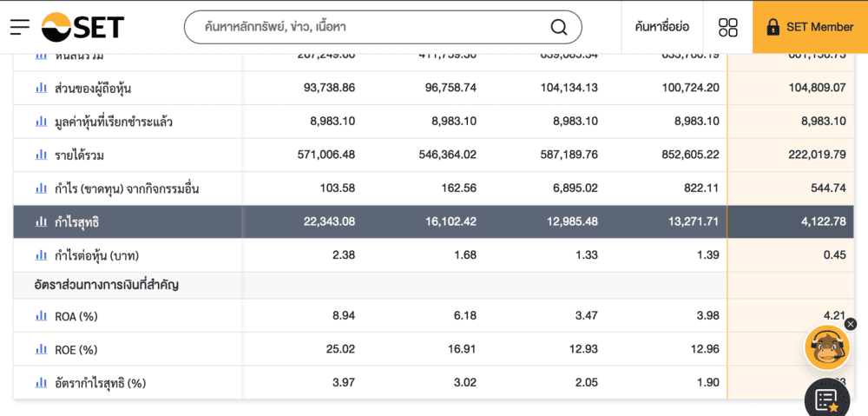Click the SET Member login button
868x416 pixels.
[810, 27]
